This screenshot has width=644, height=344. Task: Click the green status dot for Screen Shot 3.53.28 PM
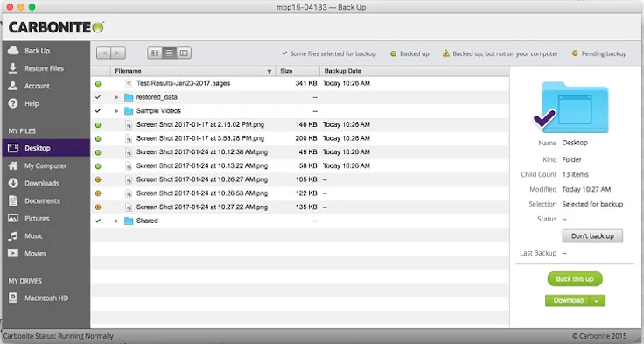pos(98,138)
